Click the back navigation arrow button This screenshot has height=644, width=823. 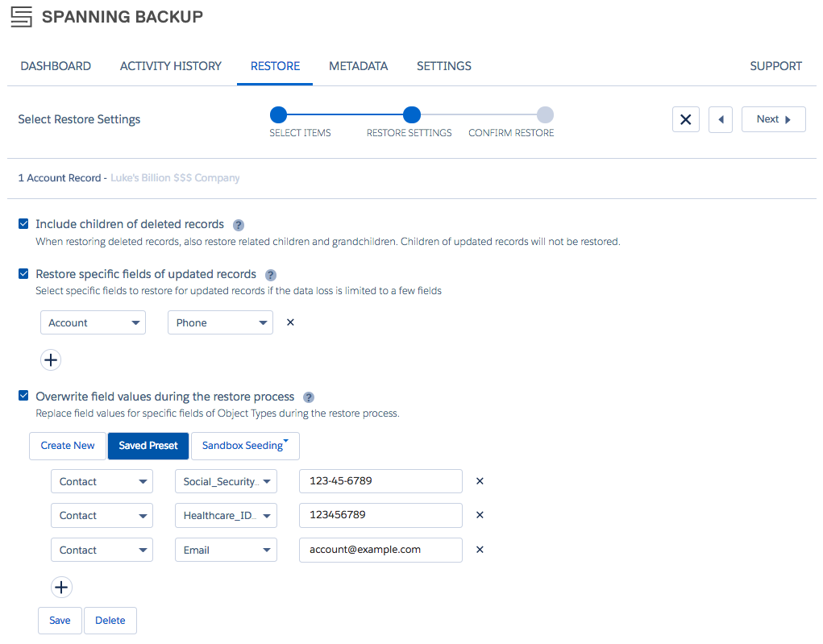720,118
